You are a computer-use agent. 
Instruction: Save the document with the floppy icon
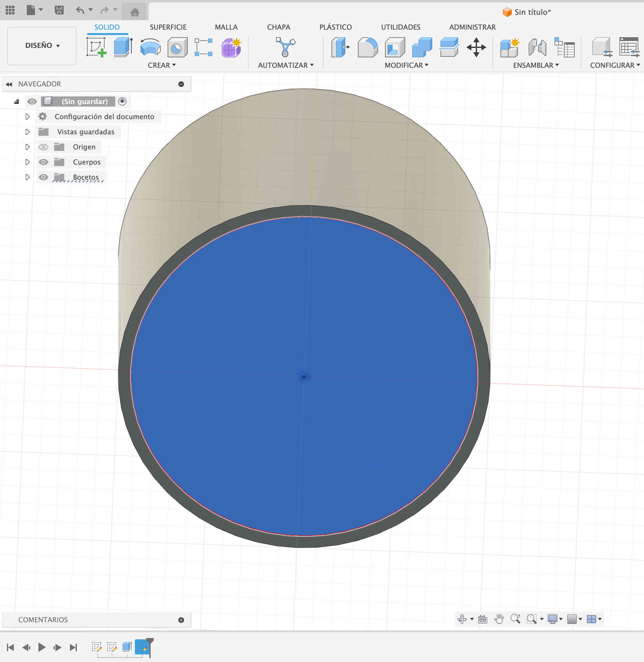pos(59,10)
